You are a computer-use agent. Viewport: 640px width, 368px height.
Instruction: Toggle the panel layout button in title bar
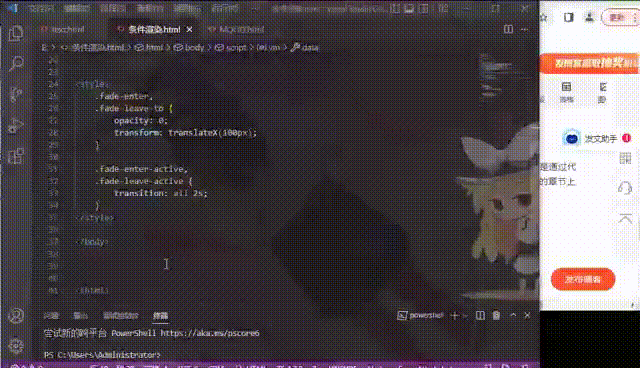[x=409, y=8]
